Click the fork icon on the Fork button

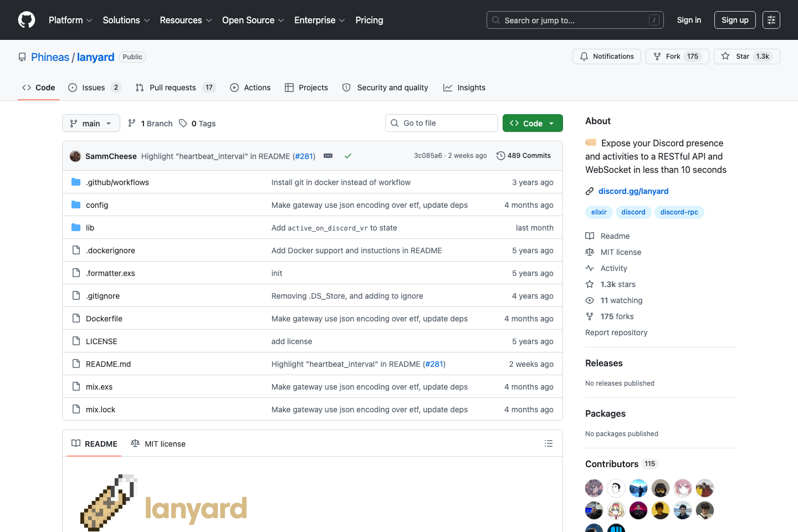pos(658,56)
